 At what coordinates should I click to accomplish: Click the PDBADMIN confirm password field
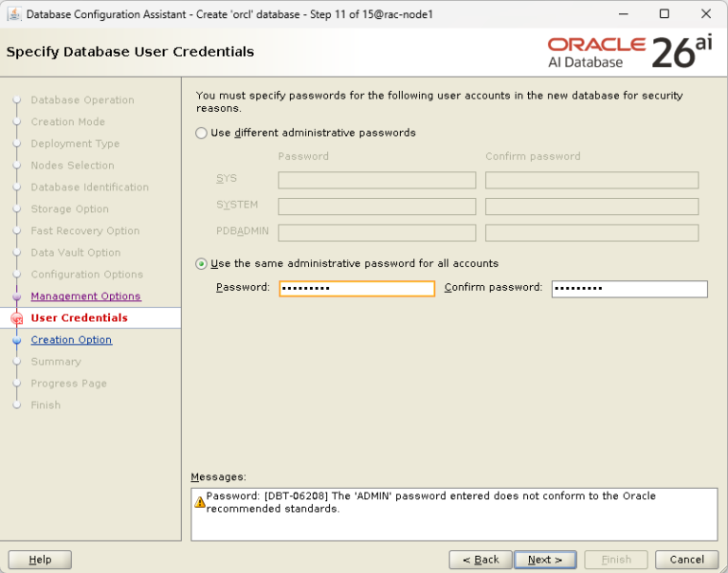click(591, 233)
